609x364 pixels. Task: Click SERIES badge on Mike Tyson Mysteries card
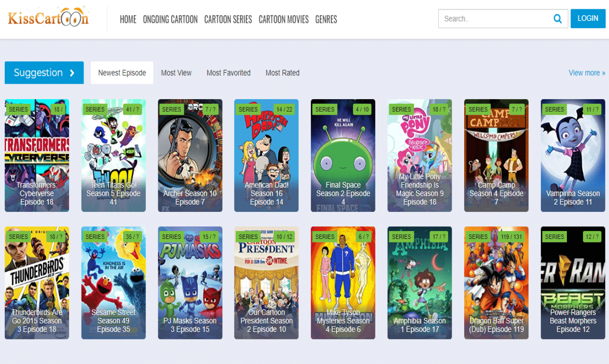click(324, 237)
